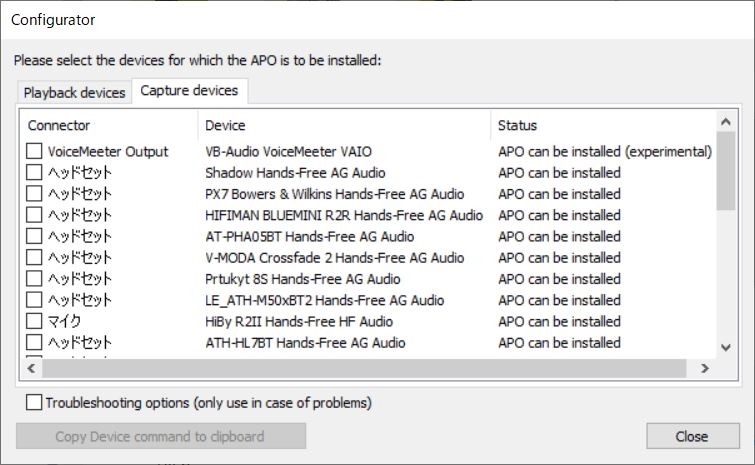This screenshot has width=755, height=465.
Task: Check the VoiceMeeter Output device checkbox
Action: coord(35,152)
